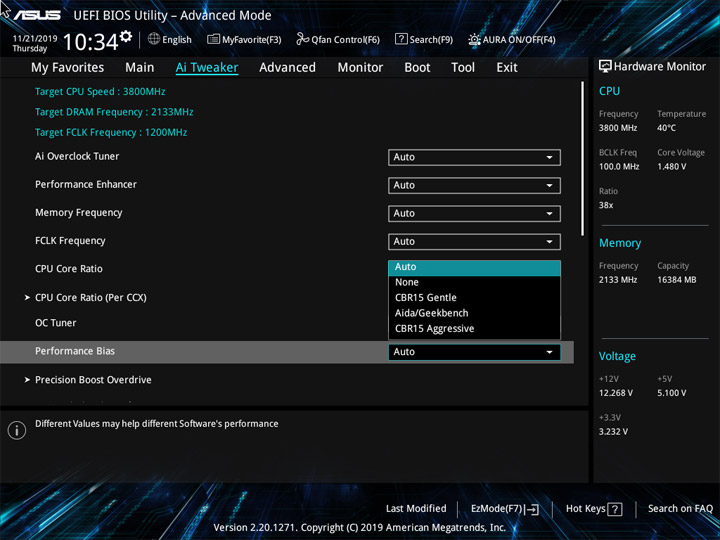Screen dimensions: 720x540
Task: Select CBR15 Gentle option
Action: click(474, 298)
